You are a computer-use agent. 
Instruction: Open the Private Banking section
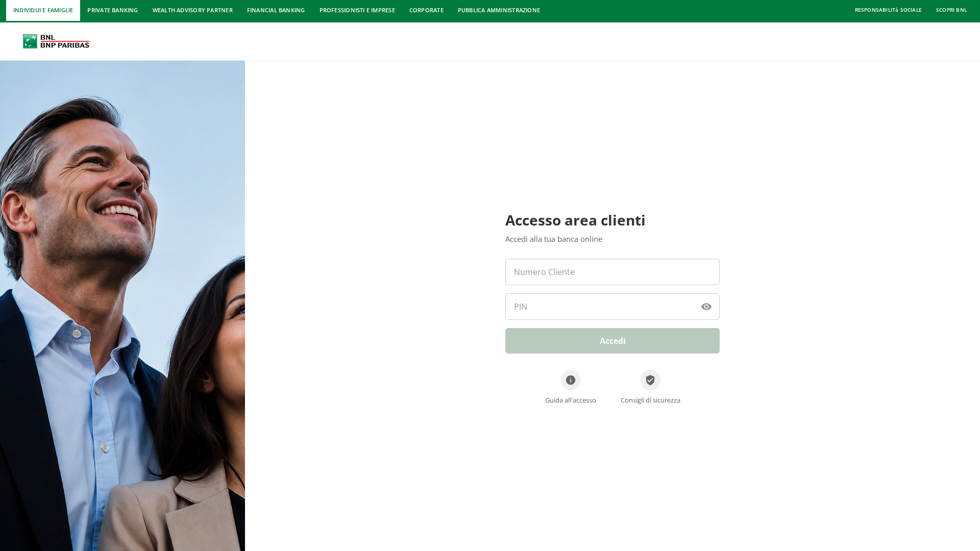coord(112,10)
